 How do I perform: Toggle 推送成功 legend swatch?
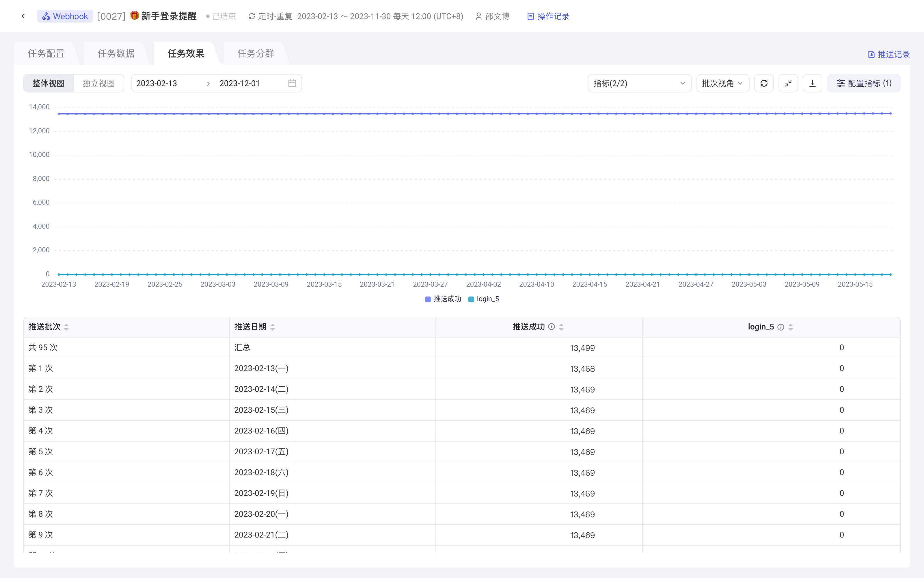(428, 299)
